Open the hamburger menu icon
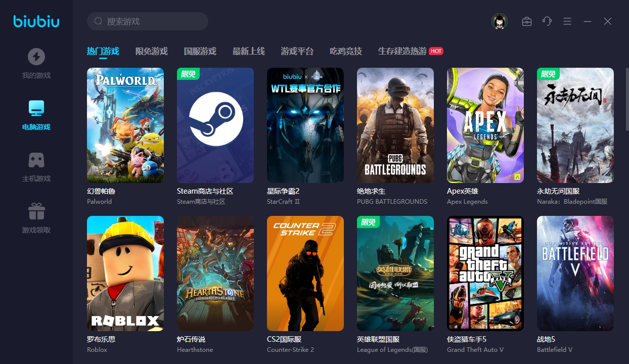The width and height of the screenshot is (629, 364). 567,21
